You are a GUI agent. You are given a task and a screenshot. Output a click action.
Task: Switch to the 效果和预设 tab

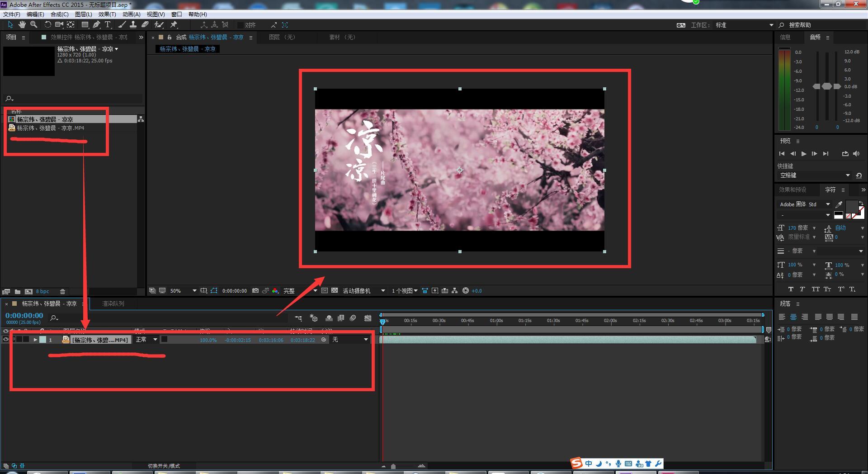pos(793,190)
